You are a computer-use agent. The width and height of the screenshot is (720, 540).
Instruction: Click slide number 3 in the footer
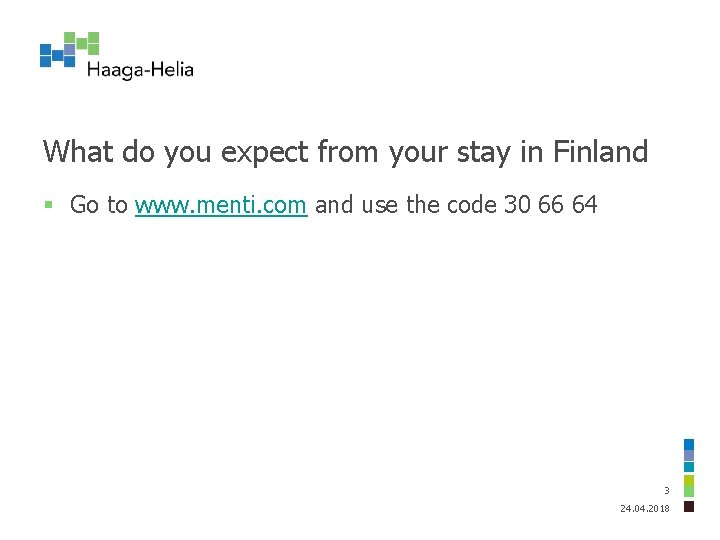click(x=667, y=490)
